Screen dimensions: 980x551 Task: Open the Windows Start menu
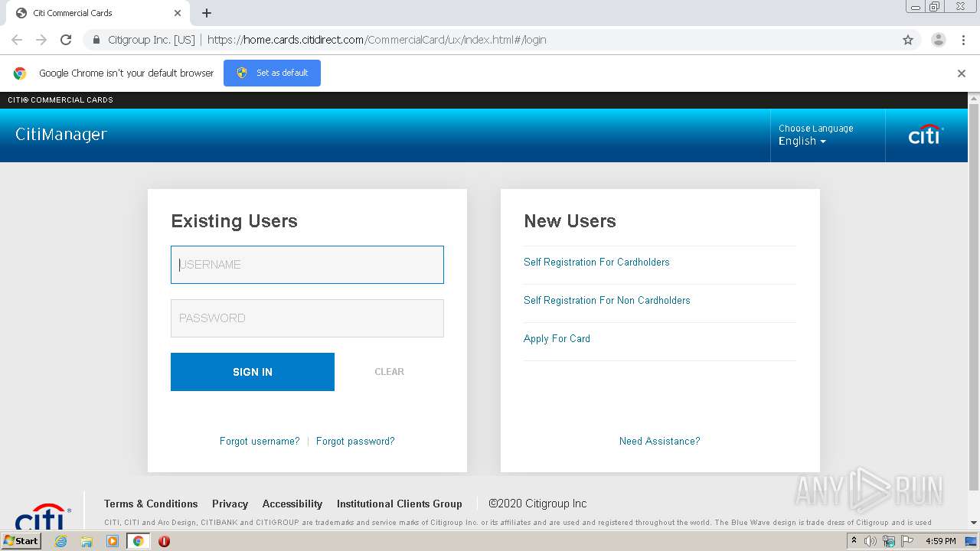pyautogui.click(x=21, y=541)
